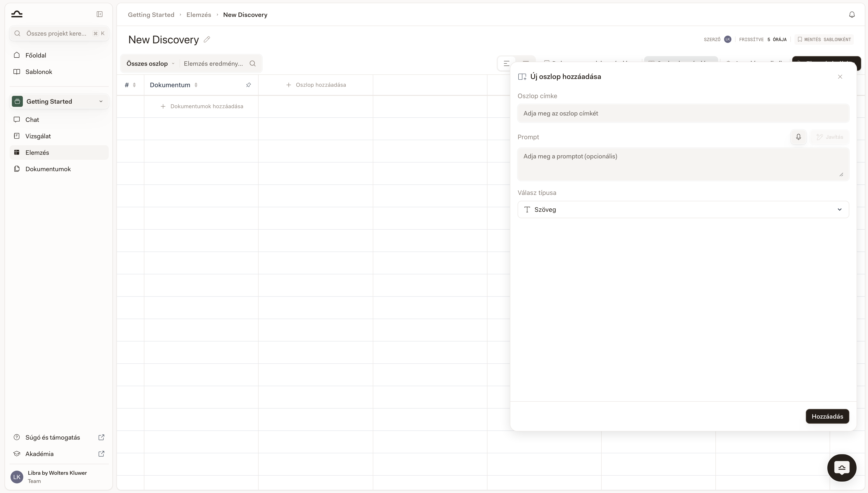Viewport: 868px width, 493px height.
Task: Click Mentés sablonként button
Action: [x=824, y=39]
